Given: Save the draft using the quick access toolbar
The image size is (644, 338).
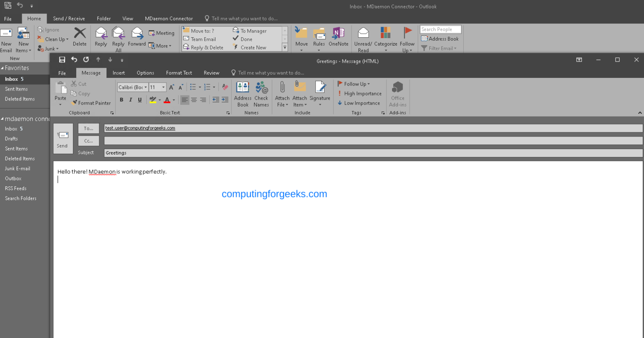Looking at the screenshot, I should point(62,59).
